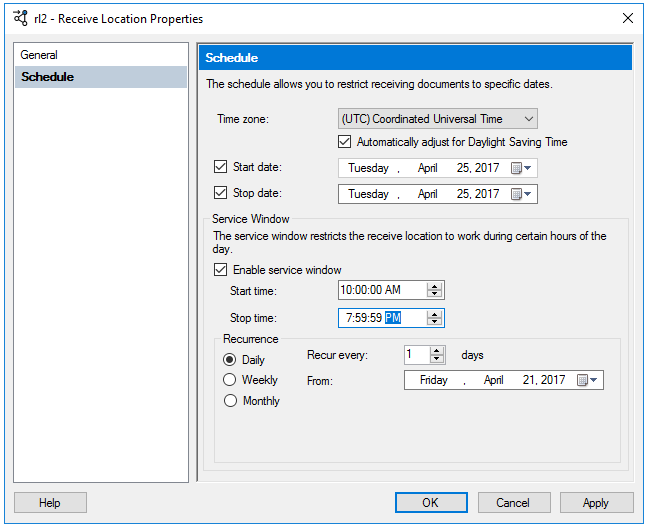Screen dimensions: 650x528
Task: Click the highlighted PM in Stop time
Action: (393, 318)
